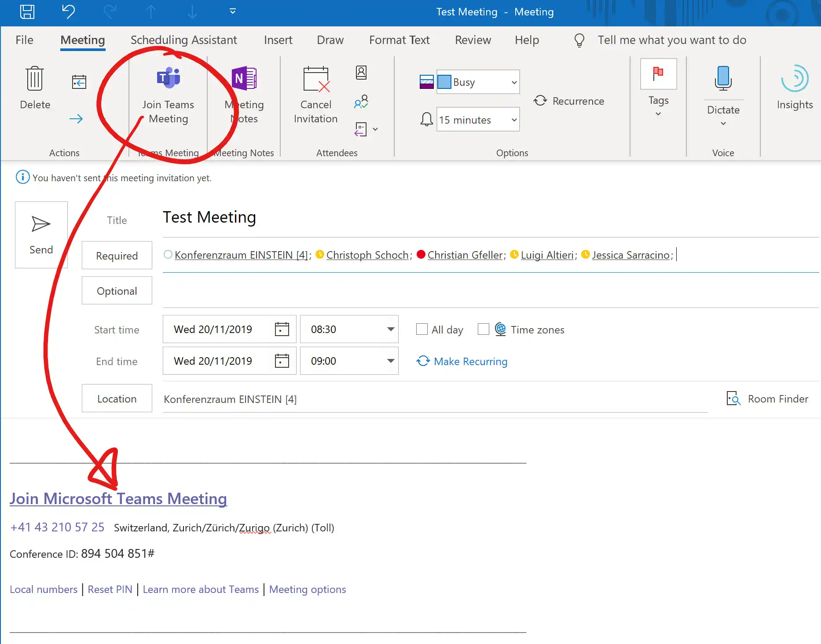Click Meeting options link
This screenshot has height=644, width=821.
308,589
